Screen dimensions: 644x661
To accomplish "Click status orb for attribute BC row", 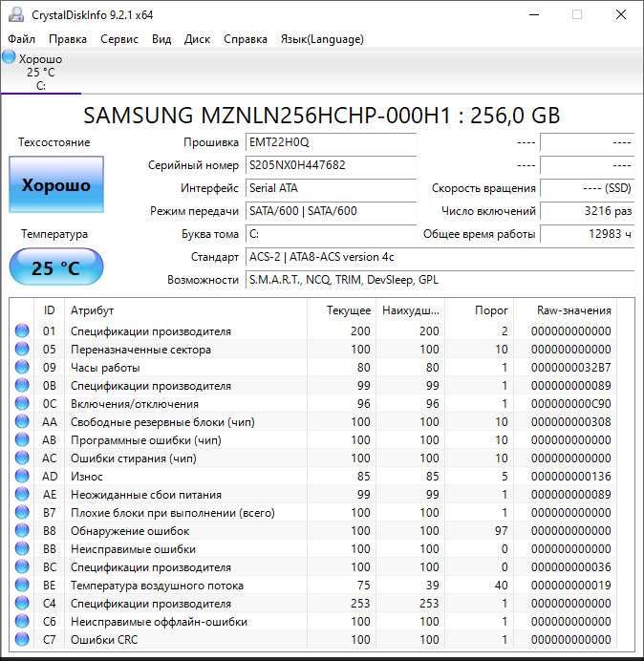I will [22, 566].
